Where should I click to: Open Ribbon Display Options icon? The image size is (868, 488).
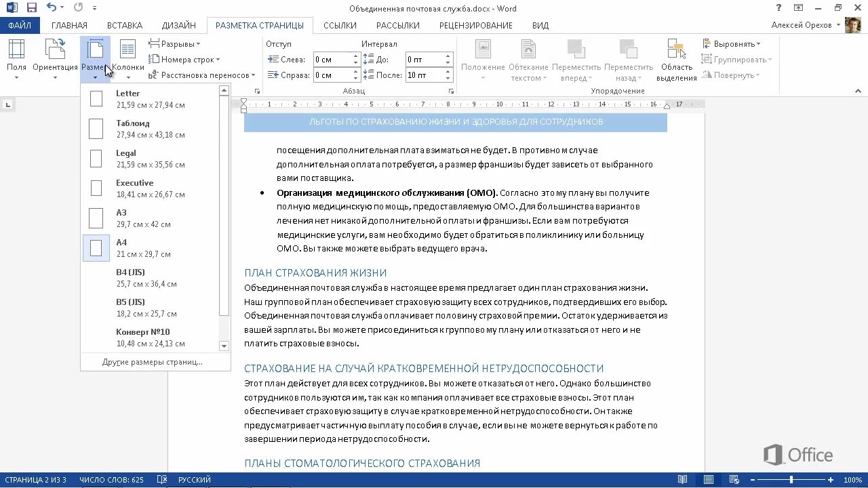pyautogui.click(x=799, y=8)
